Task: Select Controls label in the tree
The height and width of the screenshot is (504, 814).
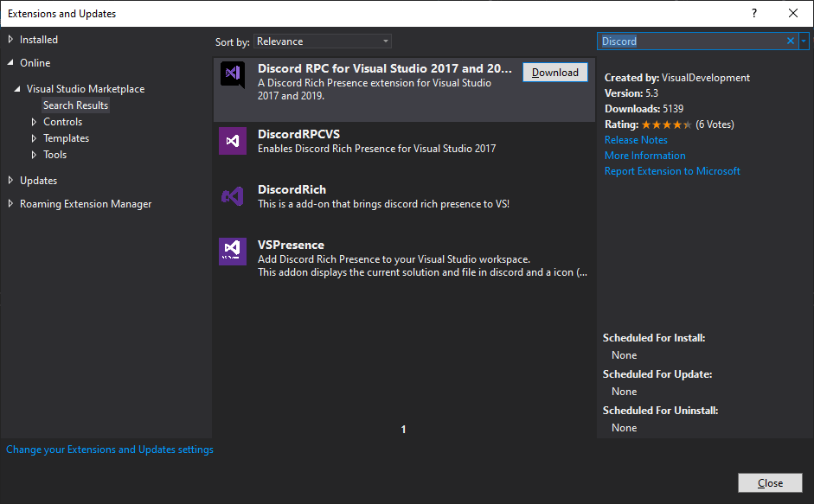Action: coord(63,122)
